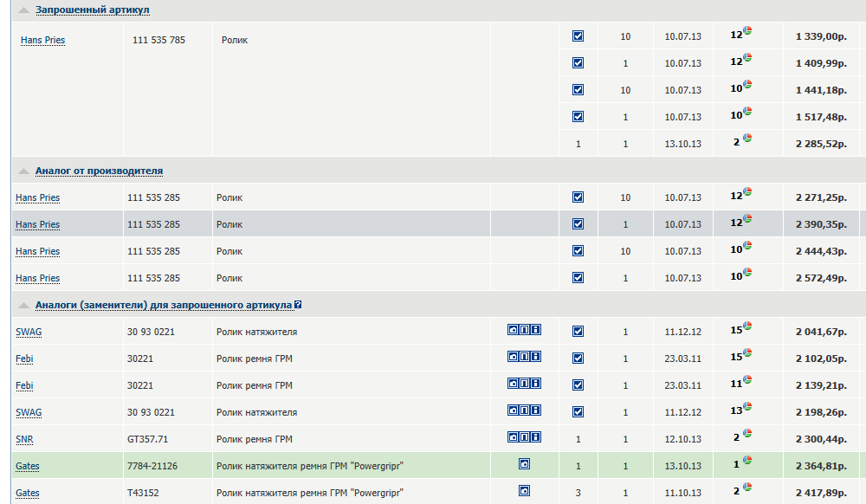Click pie chart icon in 2 300,44р. row
This screenshot has height=504, width=866.
tap(747, 433)
